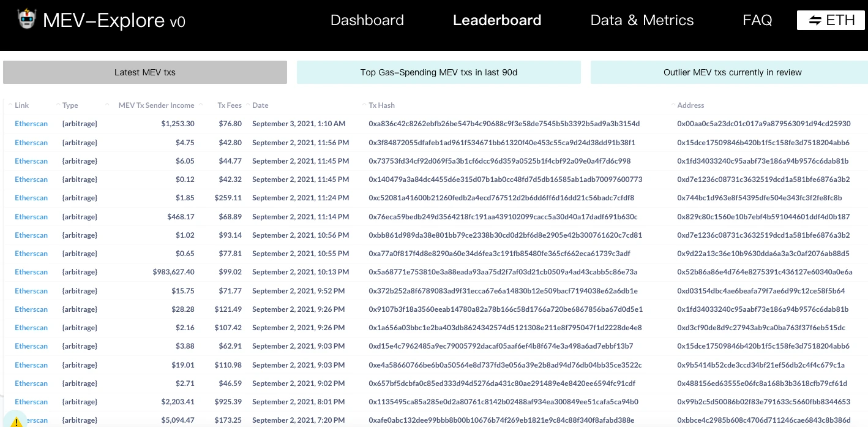Screen dimensions: 868x427
Task: Click address starting 0x829c80c1560e
Action: [x=763, y=217]
